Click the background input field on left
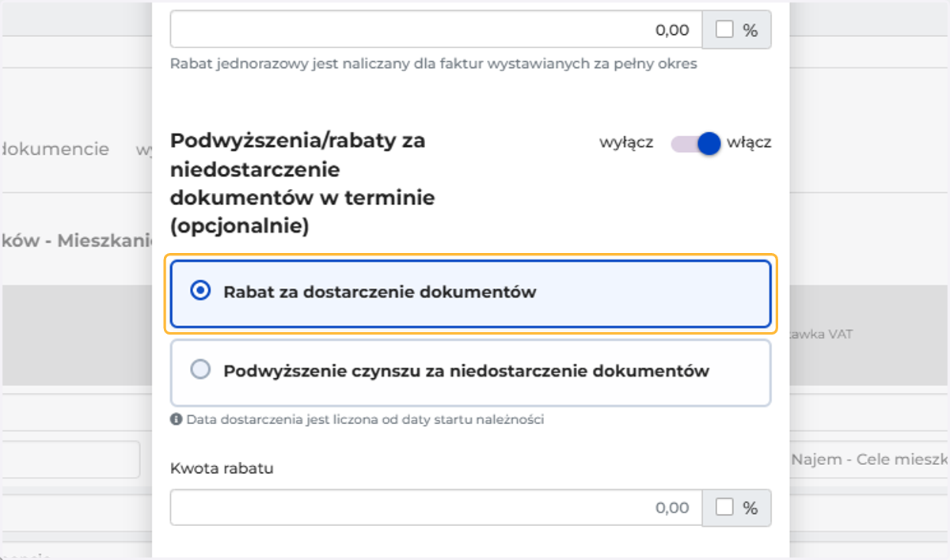950x560 pixels. coord(70,460)
